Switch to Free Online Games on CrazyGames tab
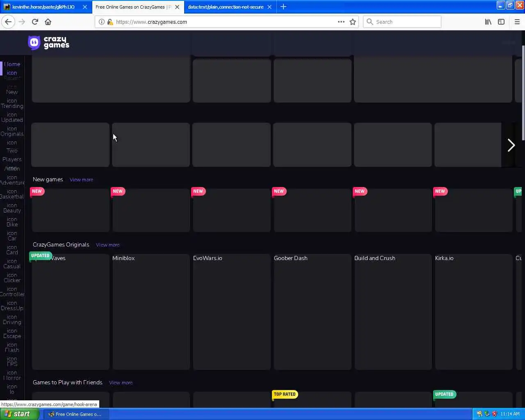The height and width of the screenshot is (420, 525). 137,7
